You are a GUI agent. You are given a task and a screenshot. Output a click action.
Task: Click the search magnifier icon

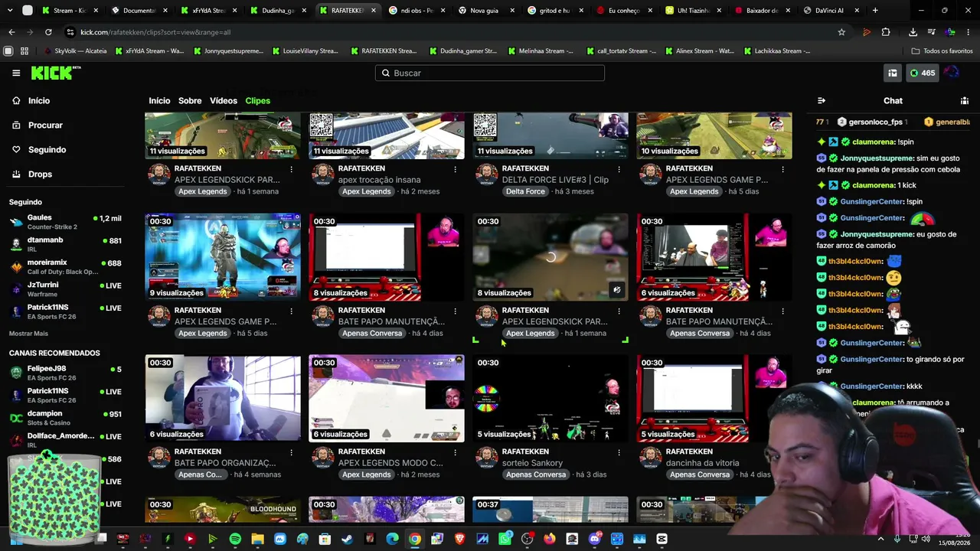coord(385,73)
